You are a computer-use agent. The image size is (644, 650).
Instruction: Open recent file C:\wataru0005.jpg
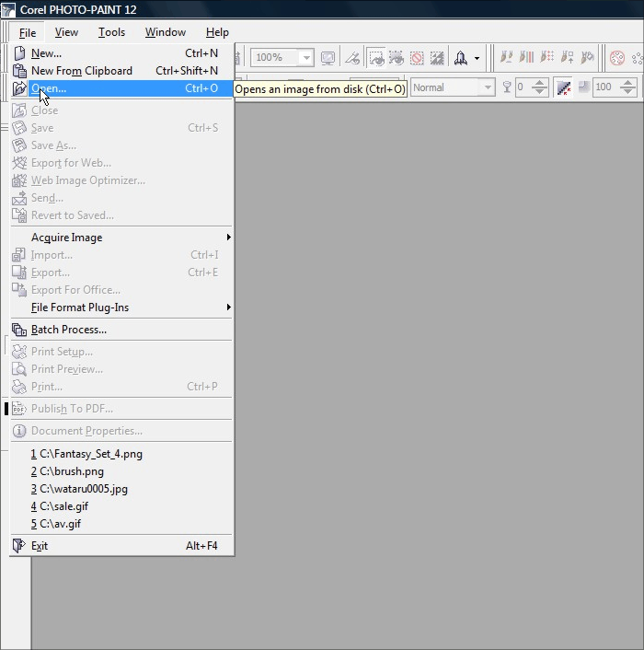point(79,489)
